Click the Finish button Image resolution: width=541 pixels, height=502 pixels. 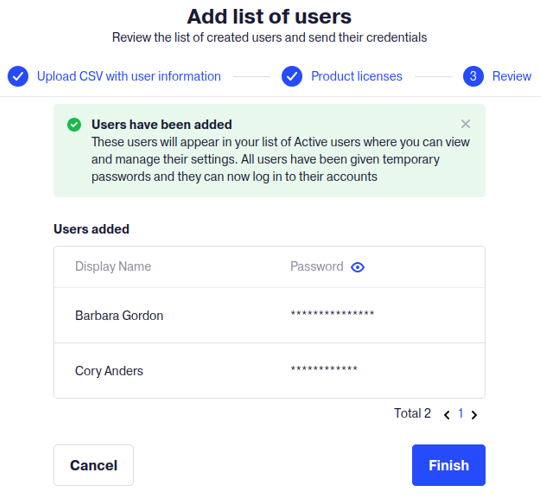(x=449, y=465)
